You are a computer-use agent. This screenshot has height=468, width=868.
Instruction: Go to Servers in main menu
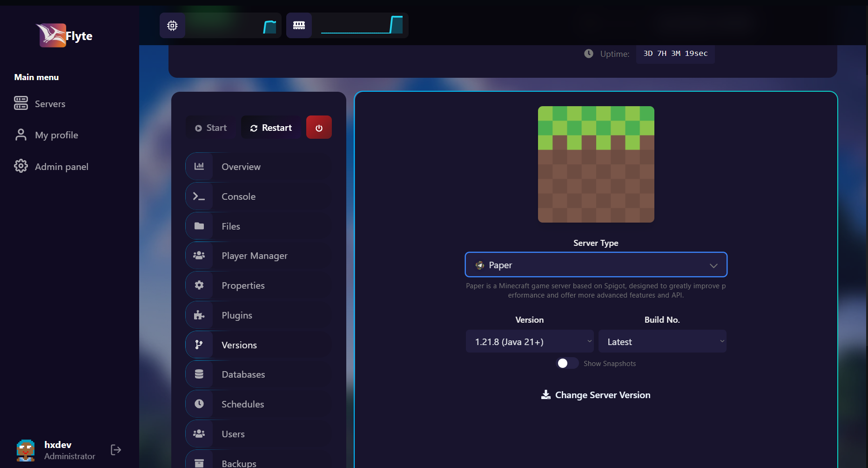[x=50, y=104]
